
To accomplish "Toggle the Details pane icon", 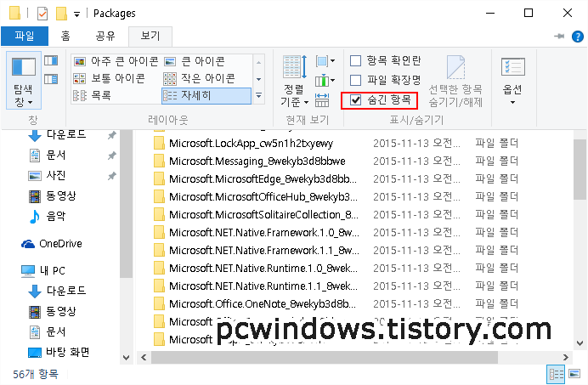I will 51,79.
